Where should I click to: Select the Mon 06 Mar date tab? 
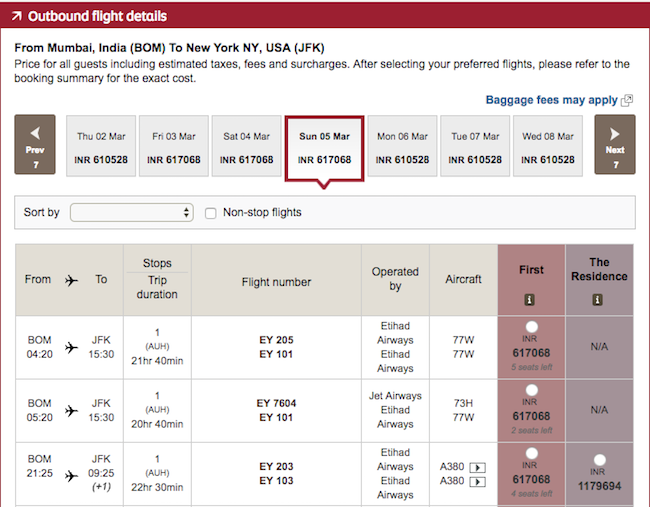[401, 146]
